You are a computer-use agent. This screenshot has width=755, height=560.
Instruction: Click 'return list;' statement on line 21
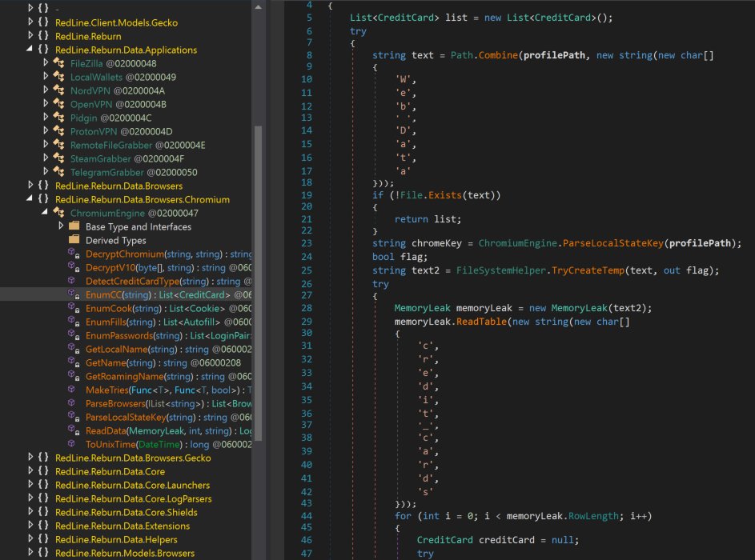(x=428, y=219)
